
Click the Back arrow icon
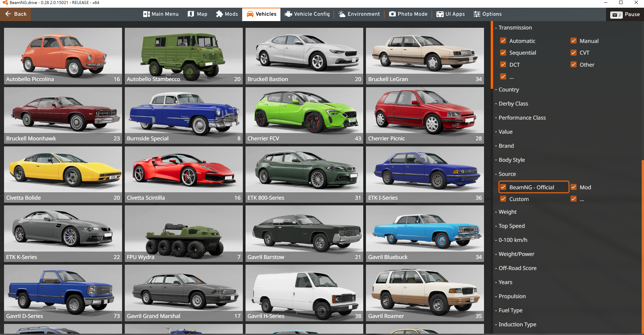pos(8,14)
